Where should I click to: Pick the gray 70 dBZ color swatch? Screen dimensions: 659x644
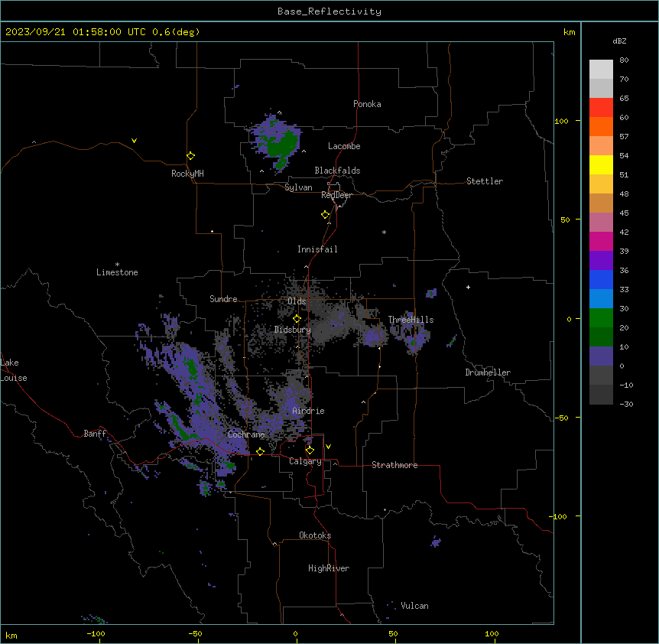601,88
